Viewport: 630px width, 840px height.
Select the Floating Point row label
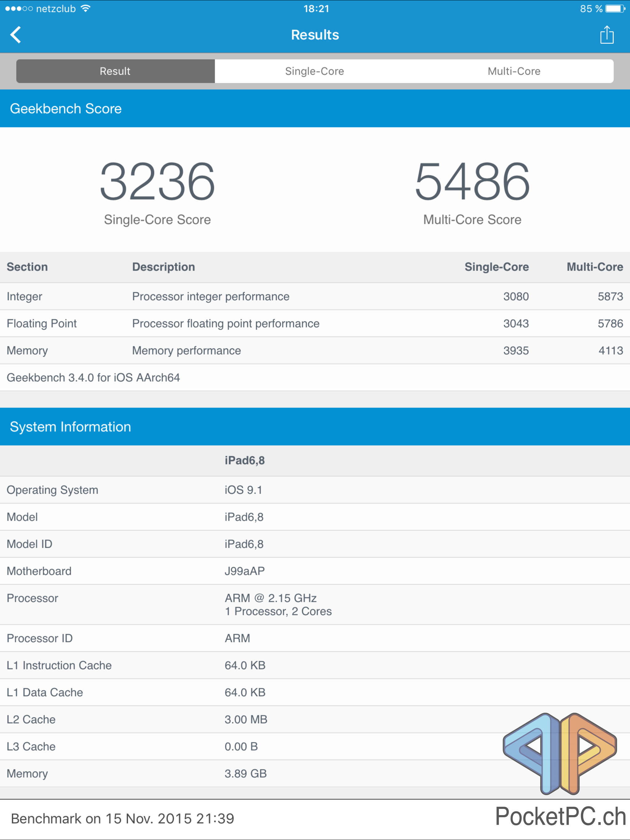42,323
